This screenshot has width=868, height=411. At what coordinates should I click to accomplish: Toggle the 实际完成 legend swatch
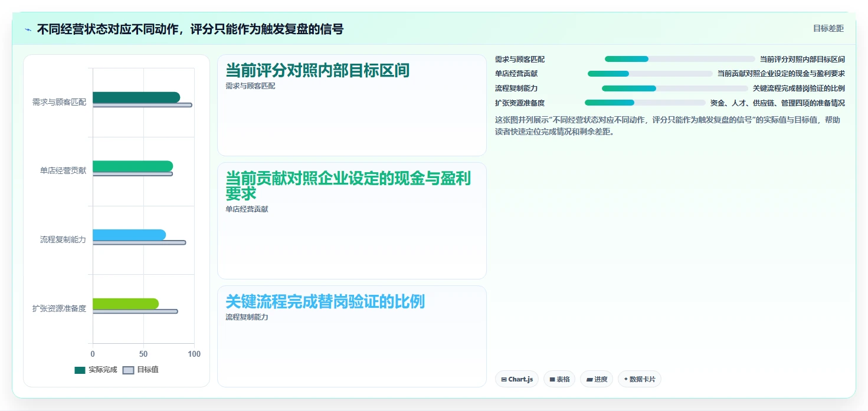click(80, 370)
